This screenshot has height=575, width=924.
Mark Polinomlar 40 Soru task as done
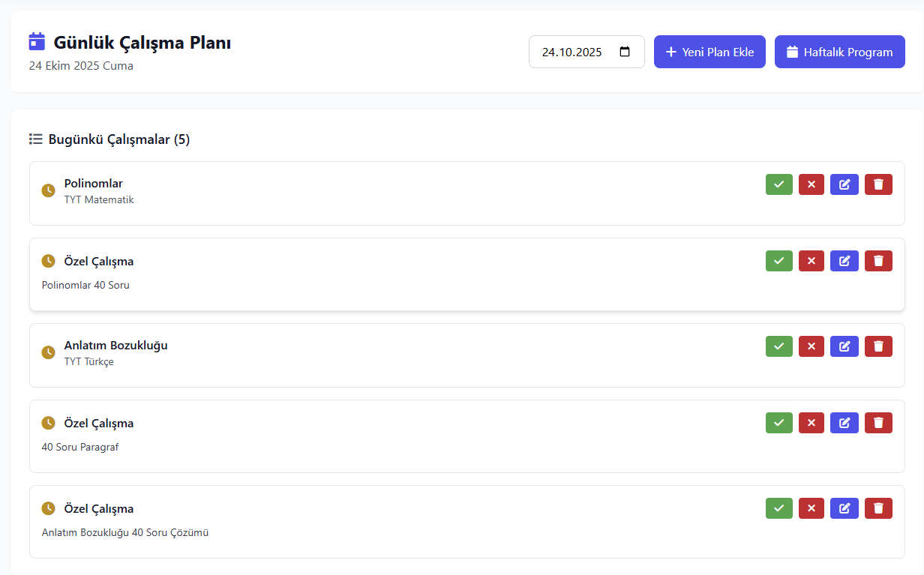click(778, 261)
